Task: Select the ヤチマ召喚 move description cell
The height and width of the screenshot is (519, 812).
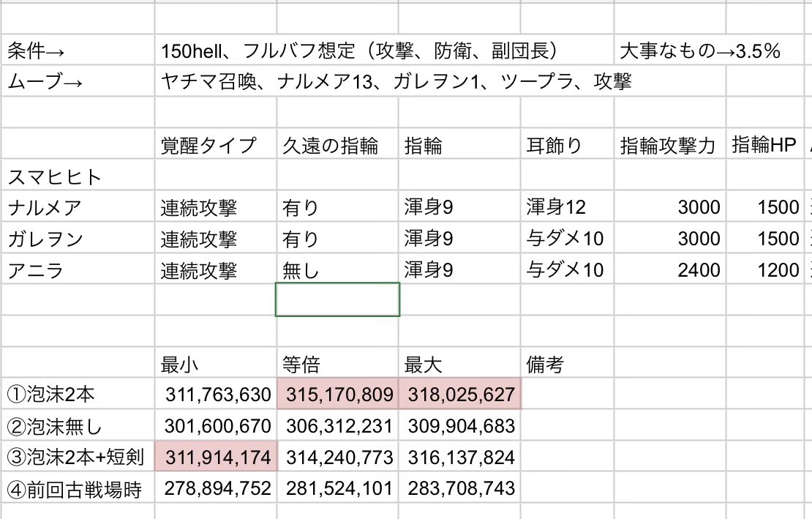Action: (396, 82)
